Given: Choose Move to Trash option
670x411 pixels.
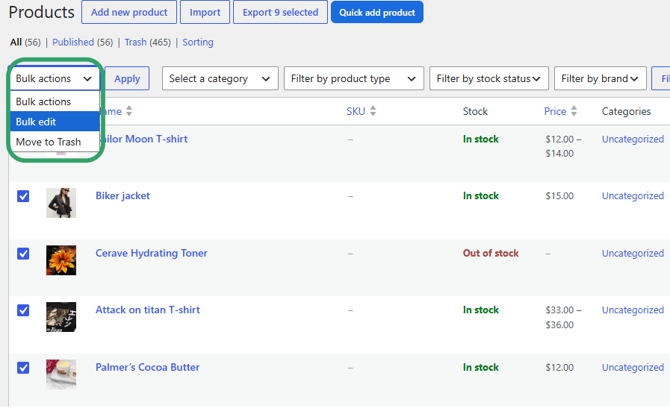Looking at the screenshot, I should (x=54, y=142).
